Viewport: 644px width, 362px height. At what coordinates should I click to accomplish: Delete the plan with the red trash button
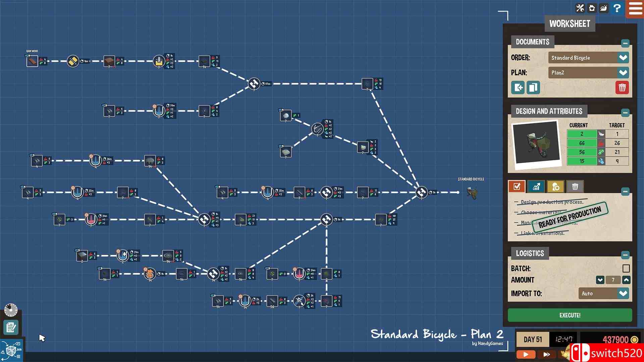point(622,88)
